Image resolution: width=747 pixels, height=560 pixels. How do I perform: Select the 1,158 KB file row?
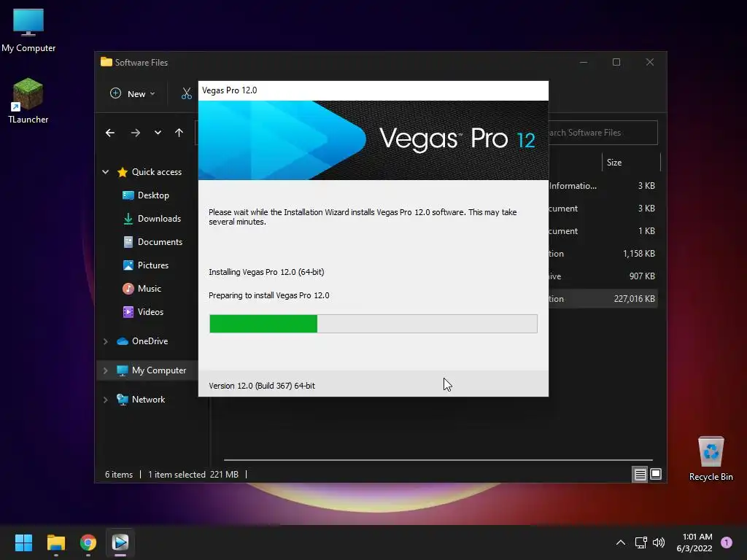603,253
